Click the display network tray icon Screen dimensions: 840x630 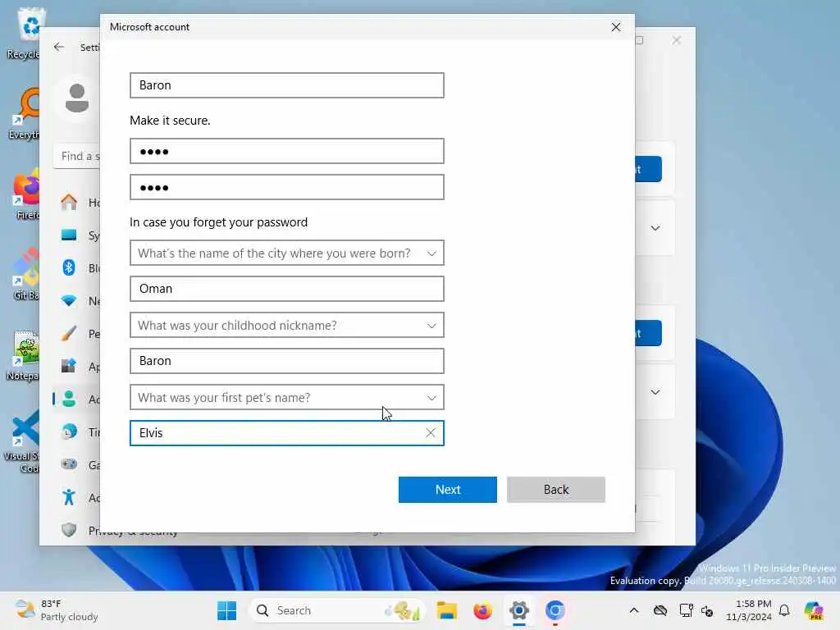685,610
